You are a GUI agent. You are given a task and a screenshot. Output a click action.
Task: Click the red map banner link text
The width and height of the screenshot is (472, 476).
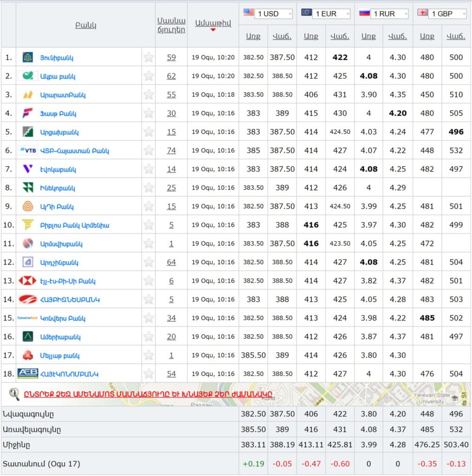148,395
